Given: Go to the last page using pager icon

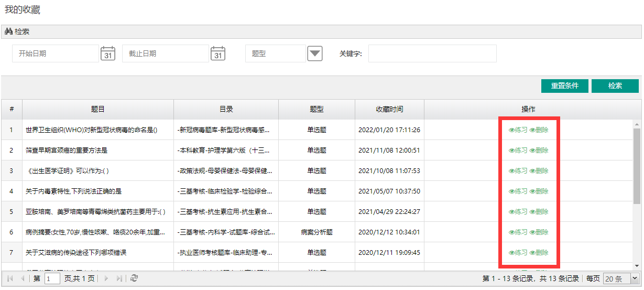Looking at the screenshot, I should [119, 278].
